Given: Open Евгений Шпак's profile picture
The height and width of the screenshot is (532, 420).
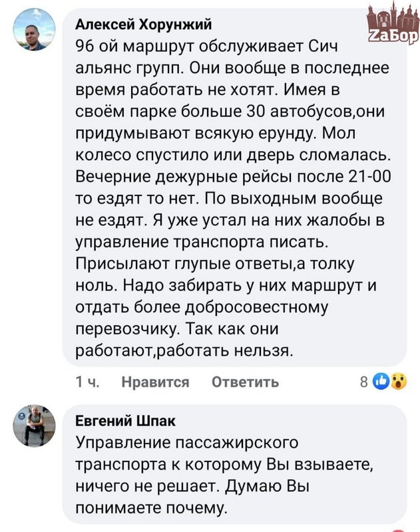Looking at the screenshot, I should tap(35, 426).
